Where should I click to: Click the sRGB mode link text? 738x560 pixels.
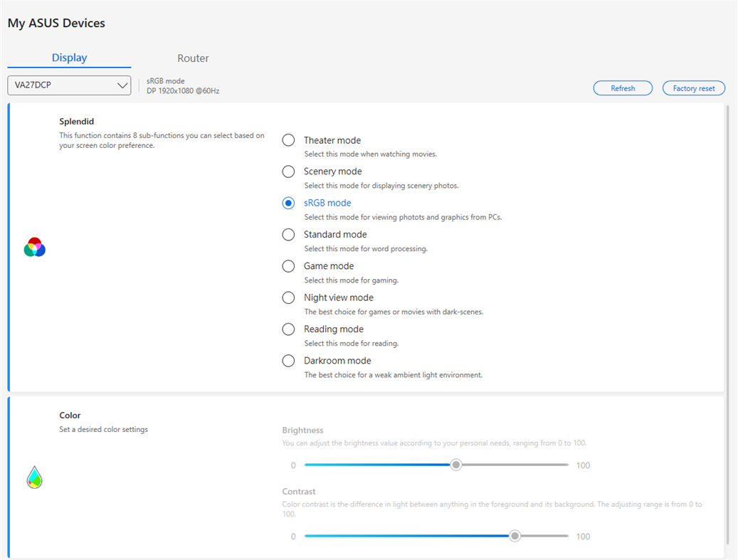click(x=327, y=203)
